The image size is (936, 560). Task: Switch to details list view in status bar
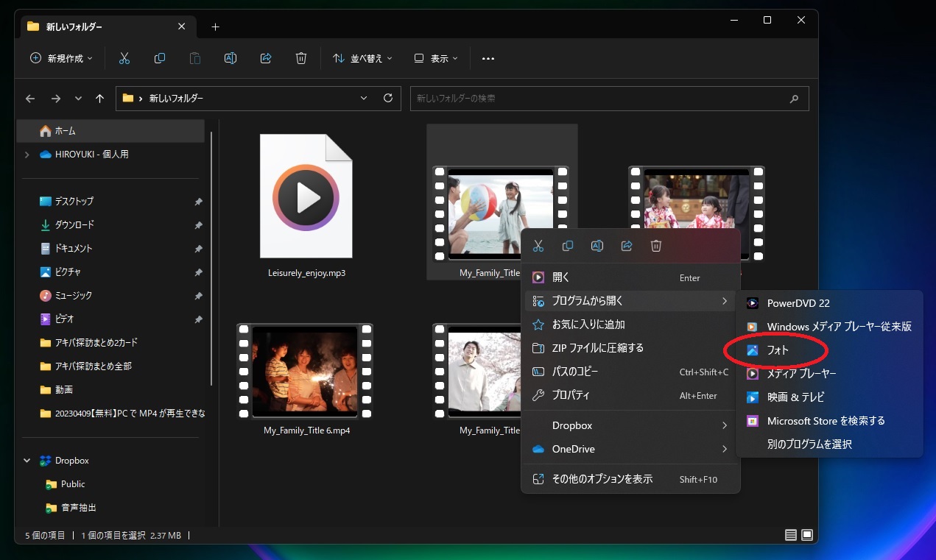(x=791, y=535)
